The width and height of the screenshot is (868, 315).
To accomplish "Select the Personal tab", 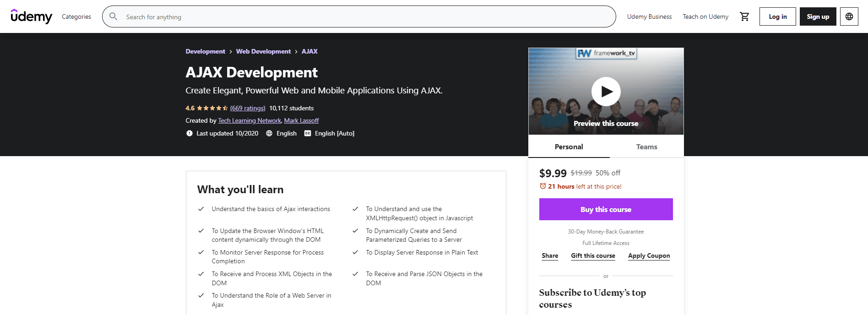I will pos(569,147).
